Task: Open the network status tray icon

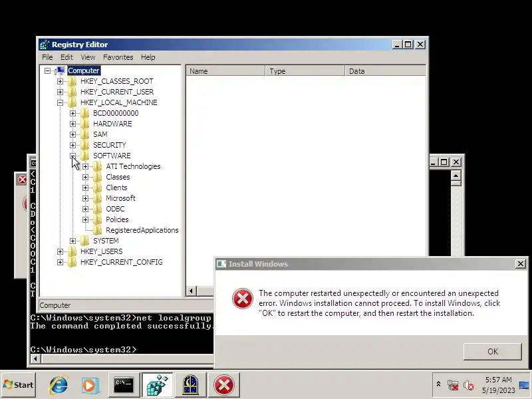Action: (x=453, y=385)
